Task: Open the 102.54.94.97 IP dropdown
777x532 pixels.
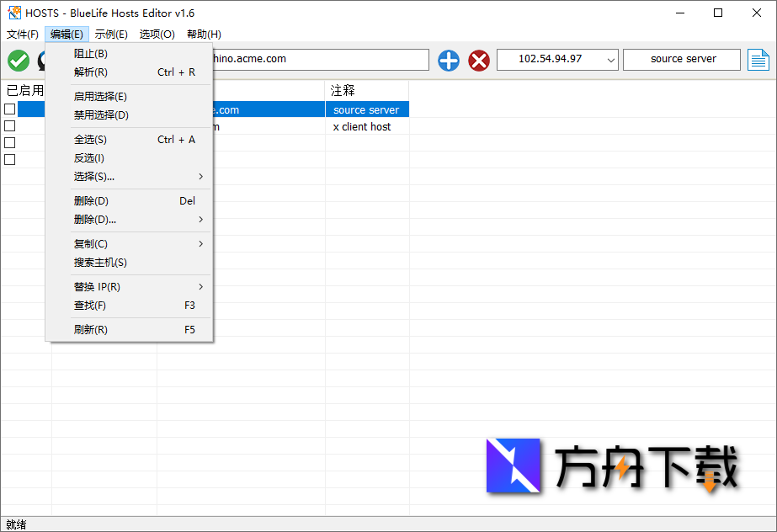Action: (609, 60)
